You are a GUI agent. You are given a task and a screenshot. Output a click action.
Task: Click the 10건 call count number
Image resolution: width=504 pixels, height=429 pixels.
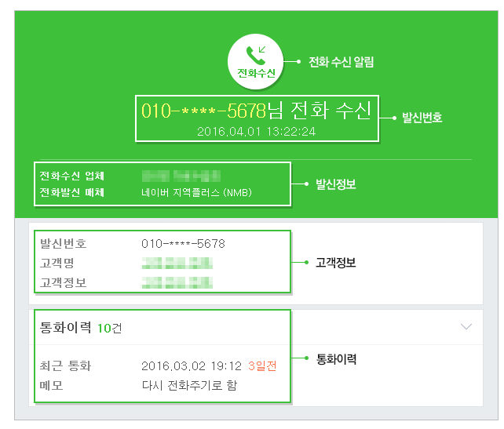click(x=109, y=328)
